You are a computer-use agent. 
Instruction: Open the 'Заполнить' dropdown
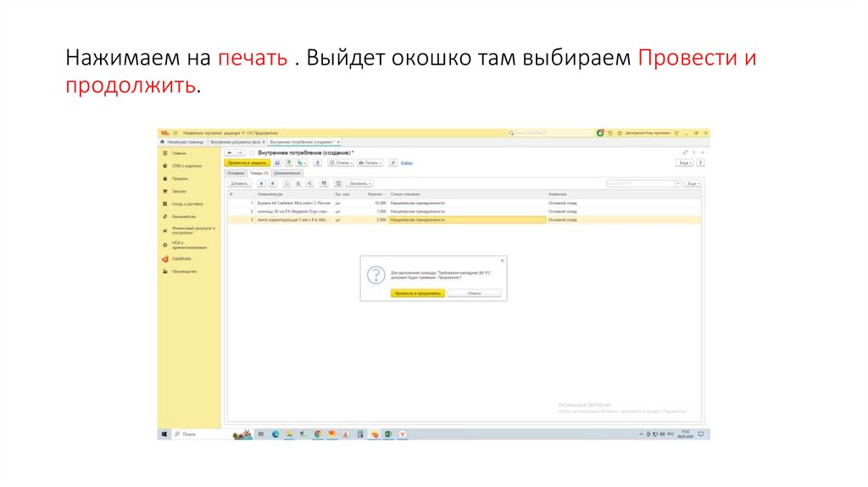[x=359, y=183]
